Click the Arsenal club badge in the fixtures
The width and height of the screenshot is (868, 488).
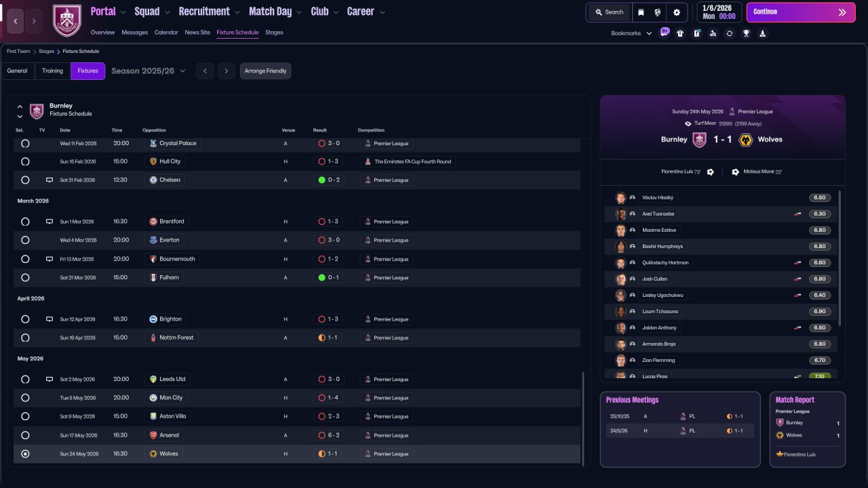coord(153,435)
